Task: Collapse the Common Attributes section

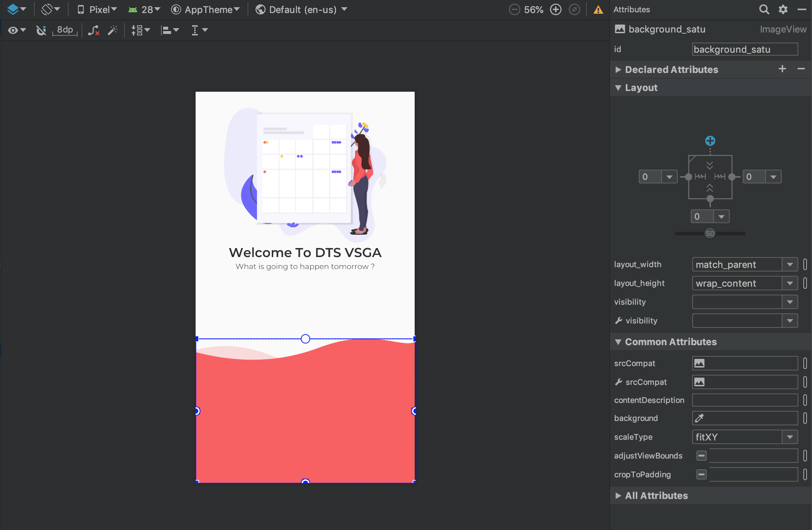Action: (618, 342)
